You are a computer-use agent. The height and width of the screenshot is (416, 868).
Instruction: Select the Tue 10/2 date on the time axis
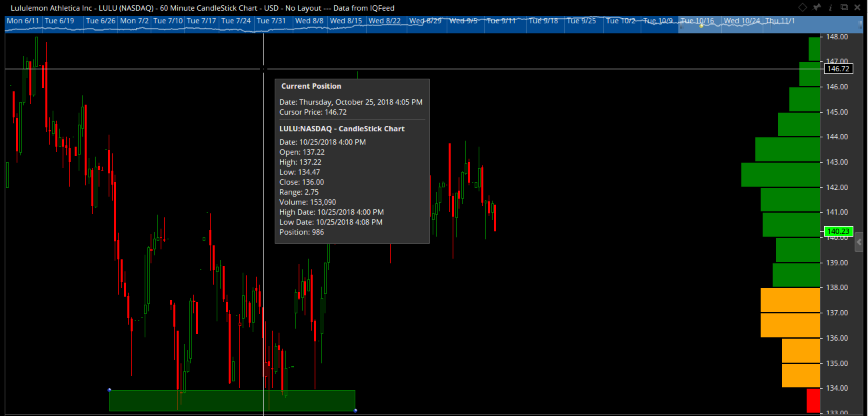621,21
